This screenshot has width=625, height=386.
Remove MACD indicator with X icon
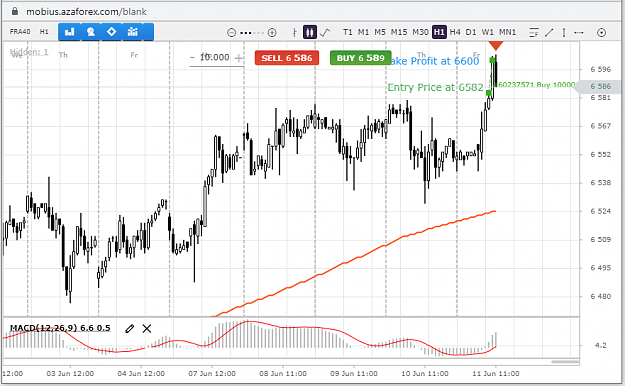coord(147,329)
